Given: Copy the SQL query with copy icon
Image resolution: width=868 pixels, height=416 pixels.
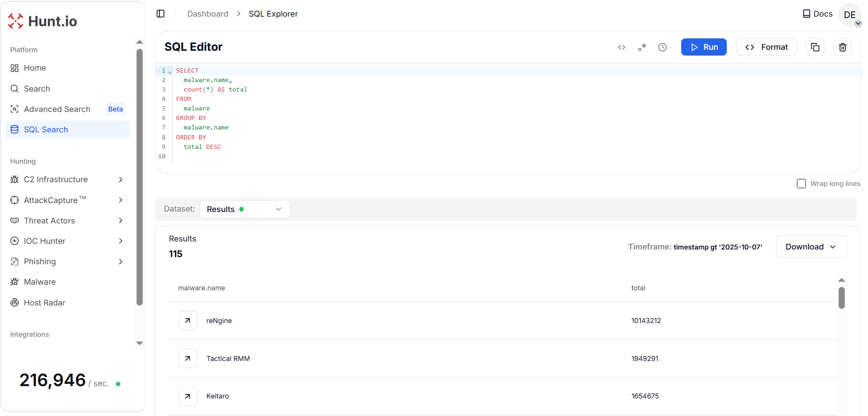Looking at the screenshot, I should coord(815,47).
